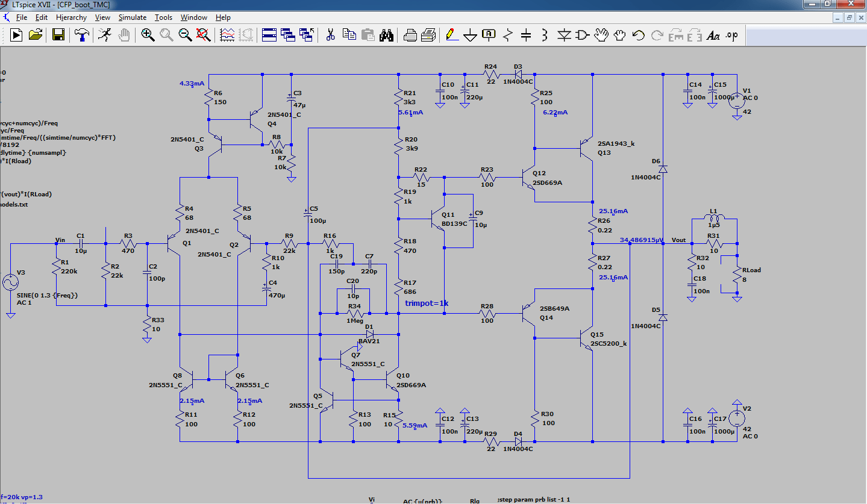Click the 4.33mA current annotation
Image resolution: width=867 pixels, height=504 pixels.
click(x=192, y=82)
